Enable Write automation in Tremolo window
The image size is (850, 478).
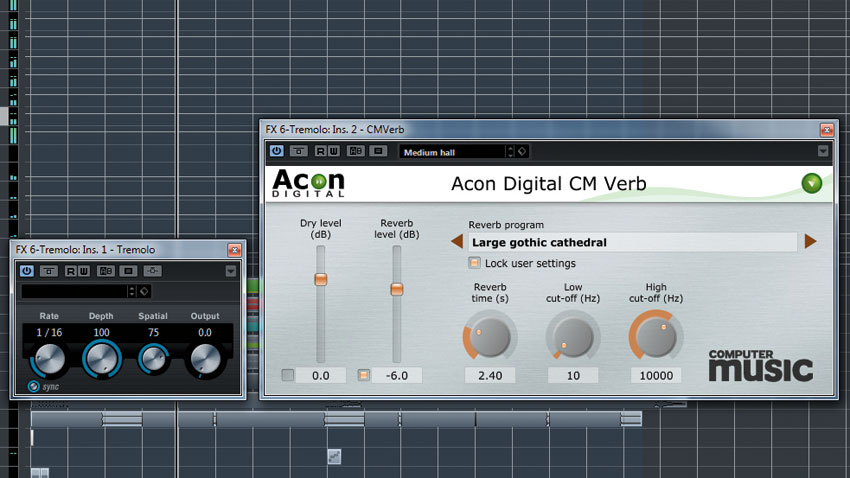tap(83, 270)
